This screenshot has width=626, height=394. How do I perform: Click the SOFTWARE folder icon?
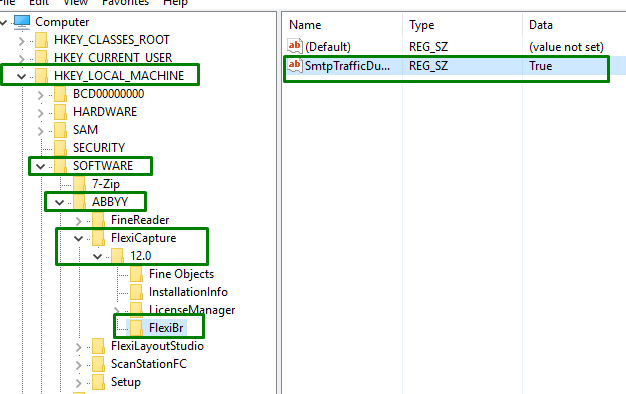[x=60, y=166]
